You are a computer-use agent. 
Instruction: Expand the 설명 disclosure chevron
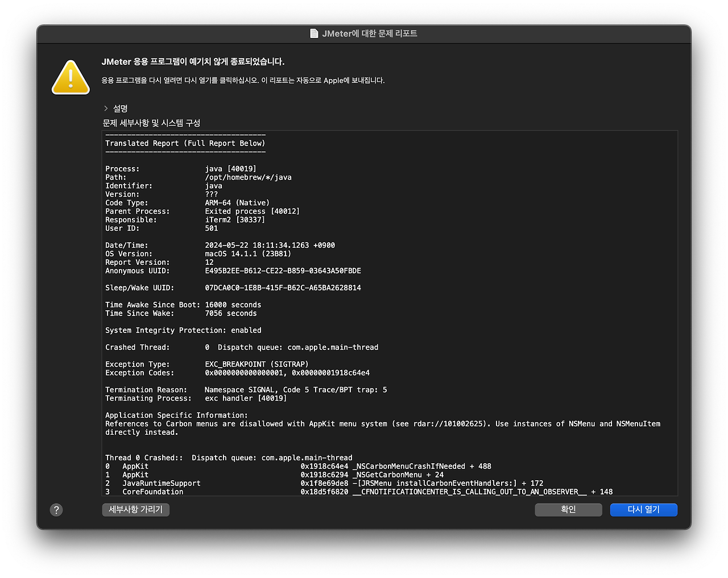106,108
